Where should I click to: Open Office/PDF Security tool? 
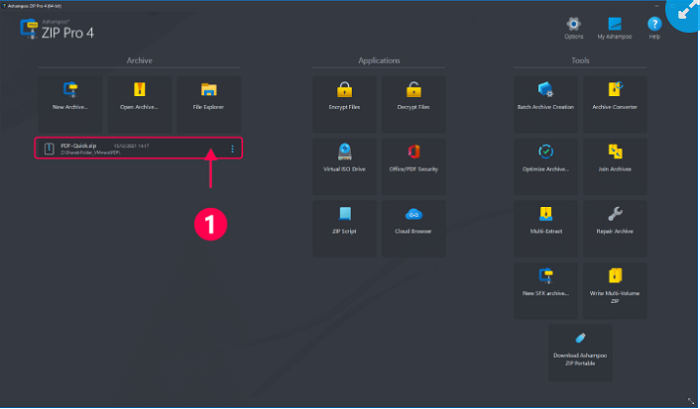coord(413,166)
